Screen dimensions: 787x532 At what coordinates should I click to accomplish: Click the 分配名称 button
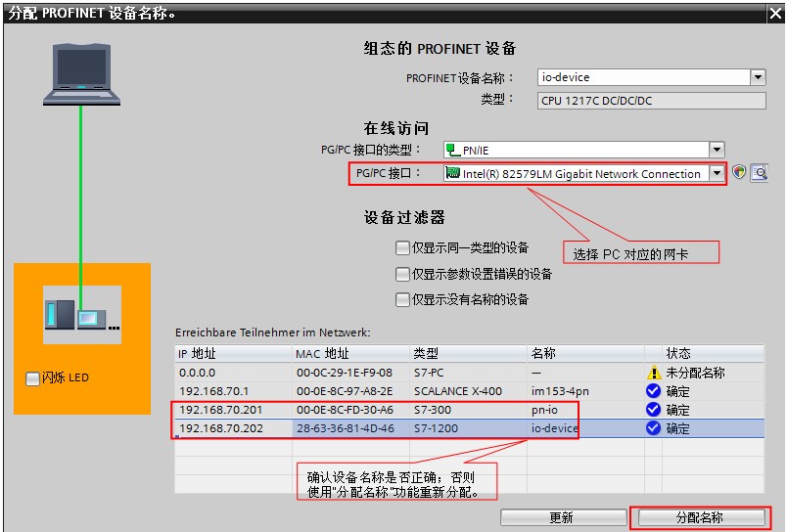click(701, 517)
